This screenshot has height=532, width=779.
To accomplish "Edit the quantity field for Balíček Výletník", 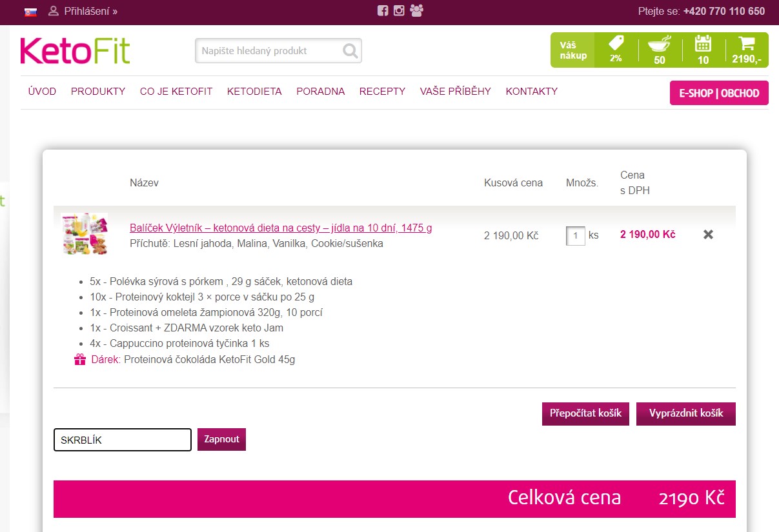I will pos(576,235).
